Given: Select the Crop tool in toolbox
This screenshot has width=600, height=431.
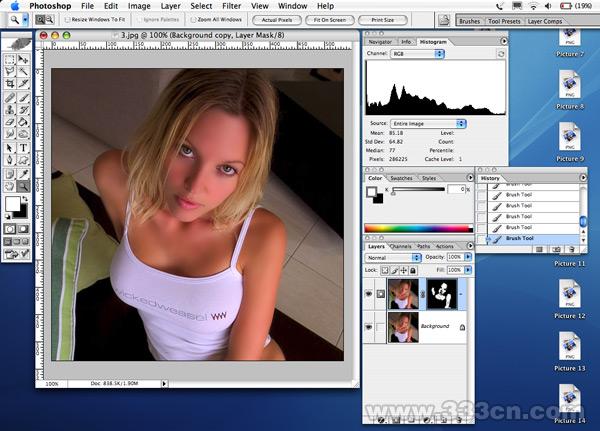Looking at the screenshot, I should (x=9, y=85).
